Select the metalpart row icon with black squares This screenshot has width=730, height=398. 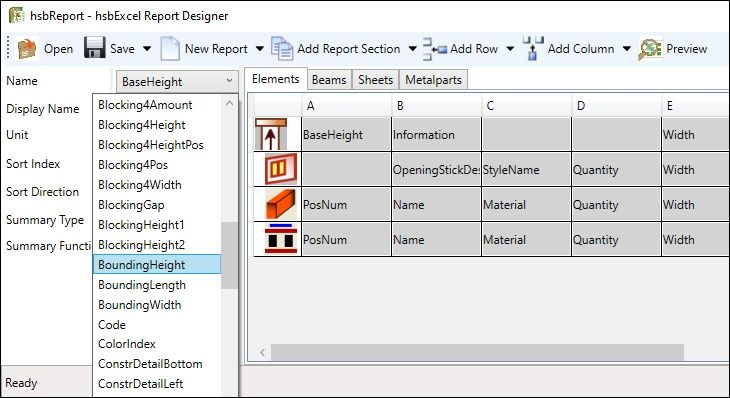point(281,239)
